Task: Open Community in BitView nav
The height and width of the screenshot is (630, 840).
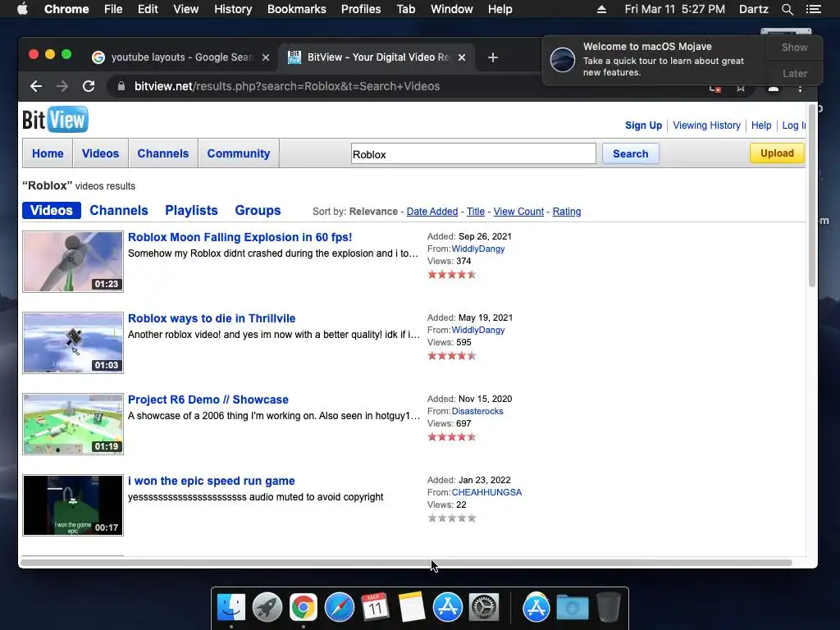Action: pyautogui.click(x=239, y=153)
